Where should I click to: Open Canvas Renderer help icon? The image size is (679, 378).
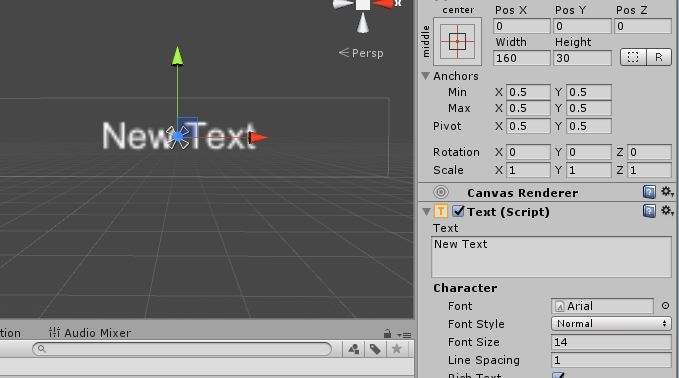(x=649, y=192)
